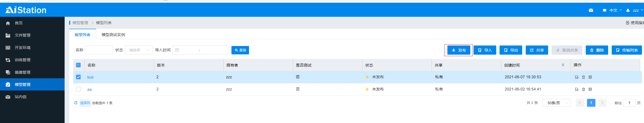
Task: Click the test instance icon in test row
Action: [x=590, y=77]
